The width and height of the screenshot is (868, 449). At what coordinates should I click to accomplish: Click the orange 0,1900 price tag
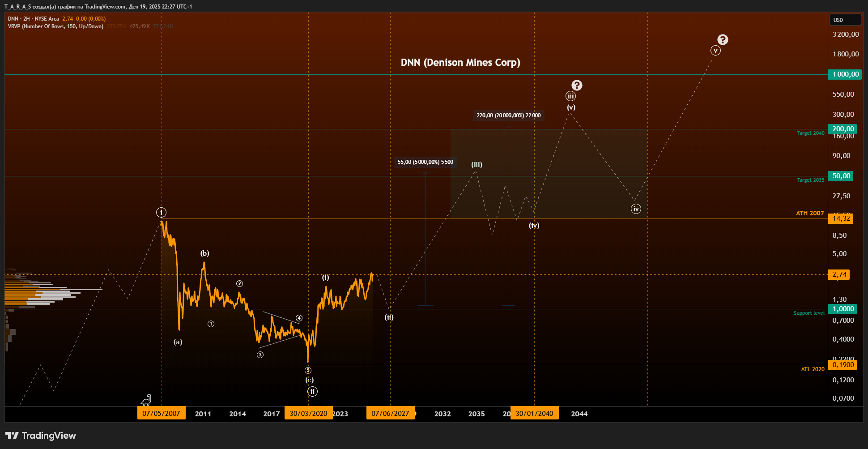tap(842, 365)
